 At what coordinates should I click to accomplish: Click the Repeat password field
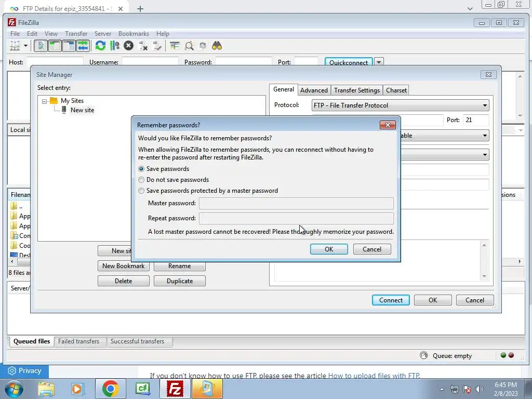pyautogui.click(x=296, y=218)
